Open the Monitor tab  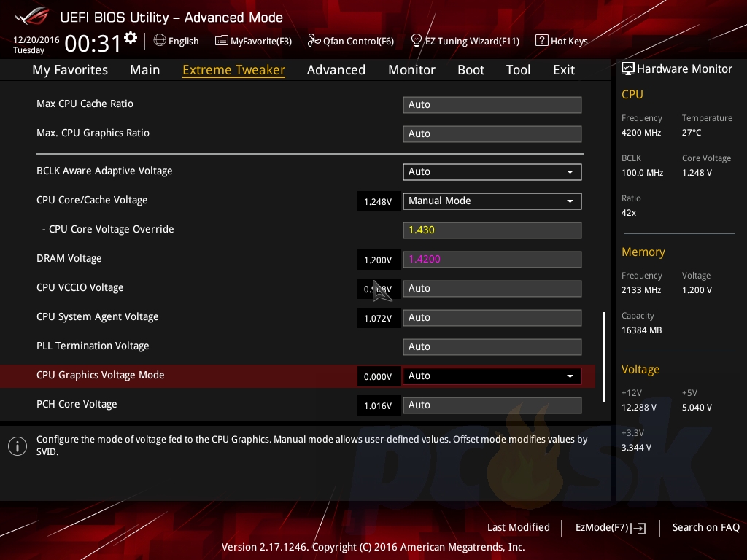pyautogui.click(x=411, y=70)
